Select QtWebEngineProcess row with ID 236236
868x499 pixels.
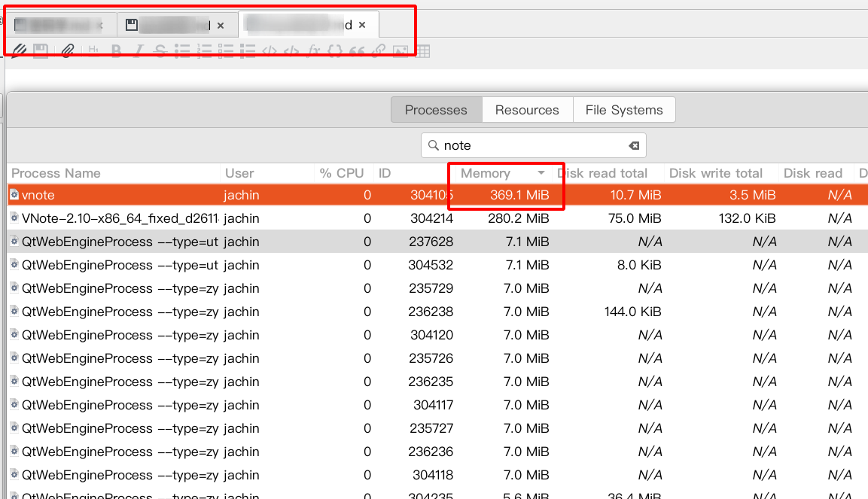[x=437, y=452]
